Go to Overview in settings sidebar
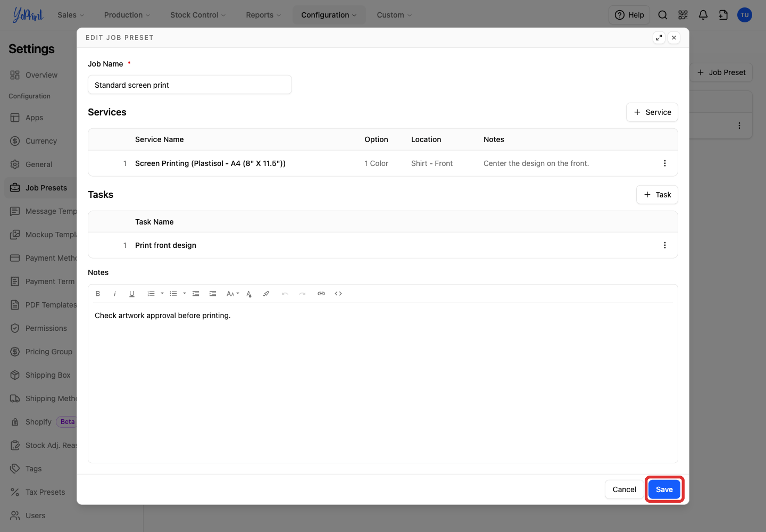Image resolution: width=766 pixels, height=532 pixels. click(41, 75)
